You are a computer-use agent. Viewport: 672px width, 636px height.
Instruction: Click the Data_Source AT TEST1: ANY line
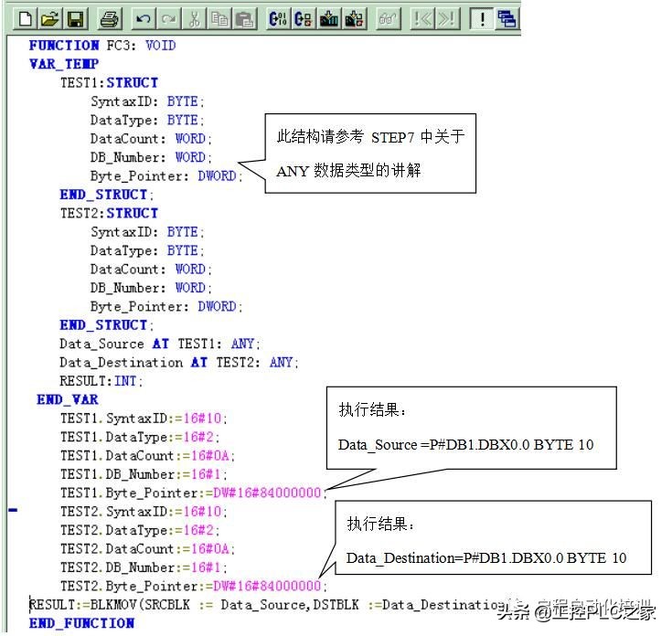(159, 344)
